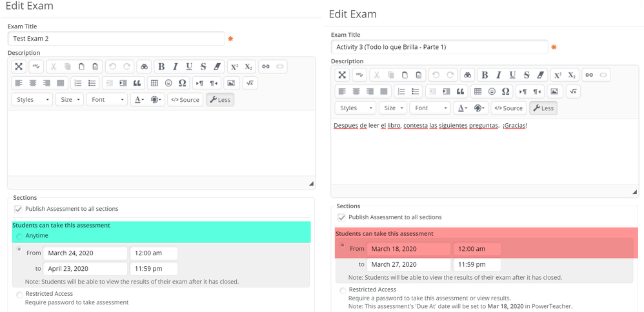Click Bold icon in Test Exam 2 editor
644x312 pixels.
(161, 66)
